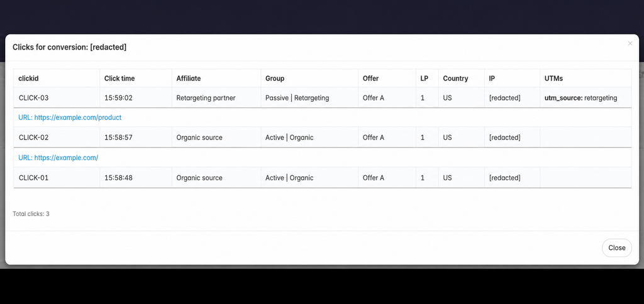Click the [redacted] IP in the CLICK-02 row

[505, 138]
